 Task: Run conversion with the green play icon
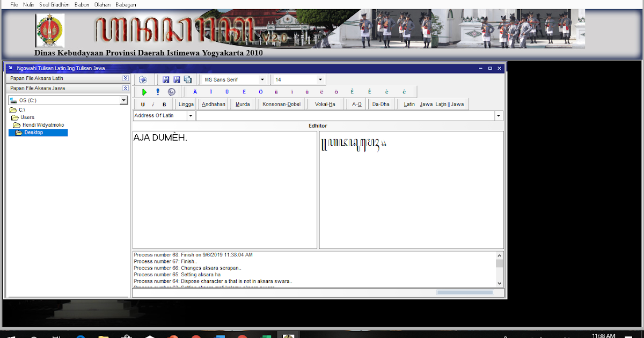144,92
